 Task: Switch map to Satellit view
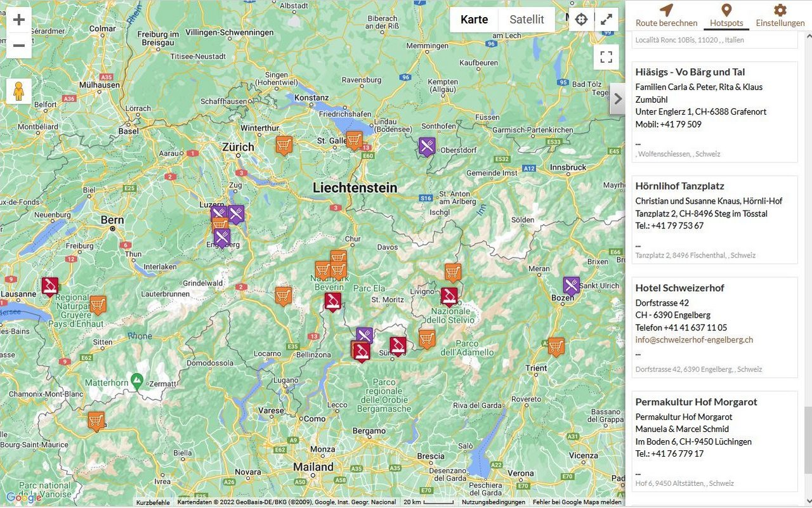(527, 20)
